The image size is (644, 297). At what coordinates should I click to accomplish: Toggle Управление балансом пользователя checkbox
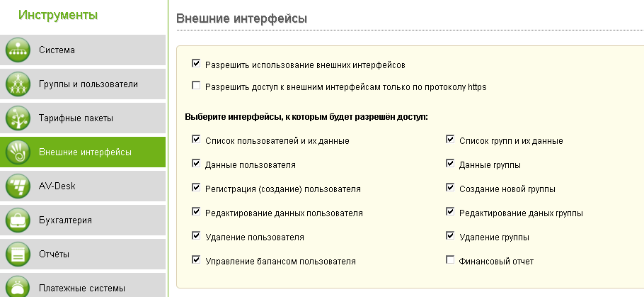pyautogui.click(x=196, y=260)
